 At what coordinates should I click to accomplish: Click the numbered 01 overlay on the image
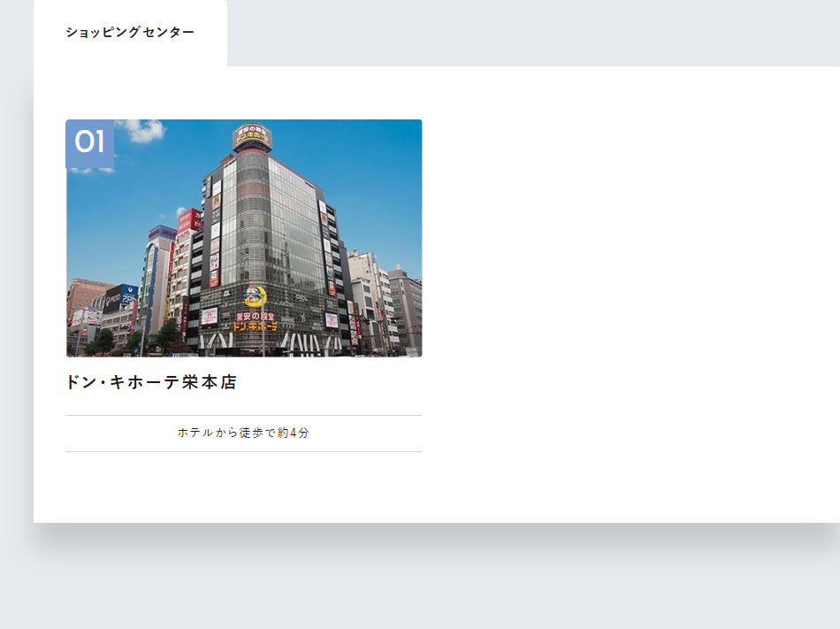(89, 141)
